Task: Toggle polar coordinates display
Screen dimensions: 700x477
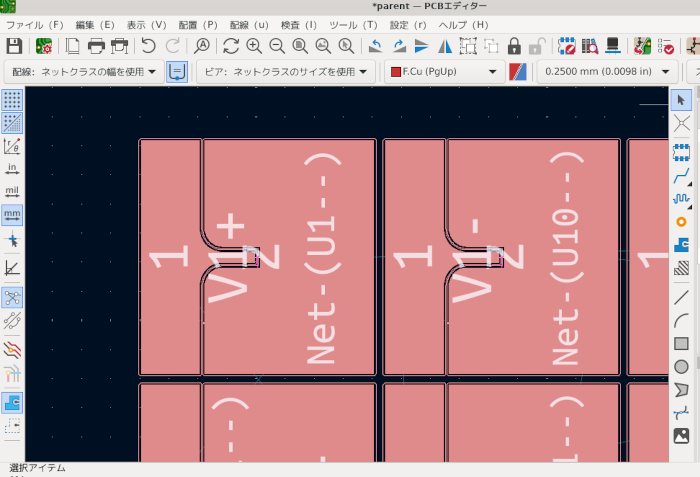Action: point(12,146)
